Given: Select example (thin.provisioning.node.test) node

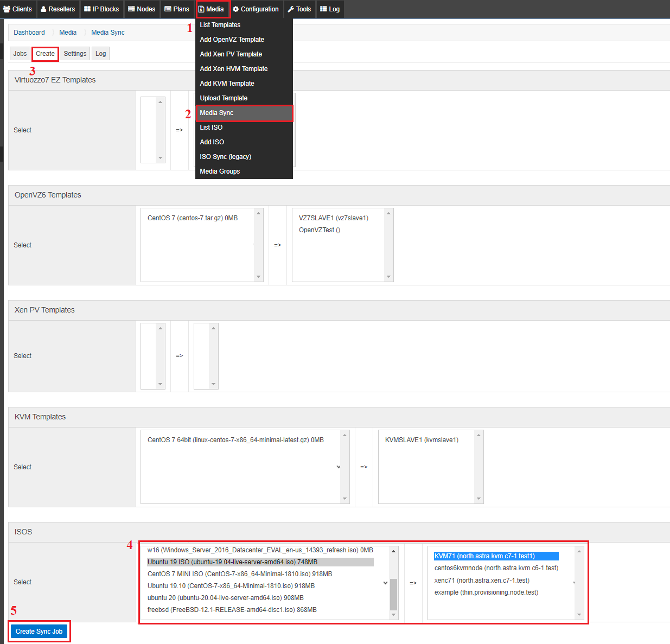Looking at the screenshot, I should tap(486, 592).
